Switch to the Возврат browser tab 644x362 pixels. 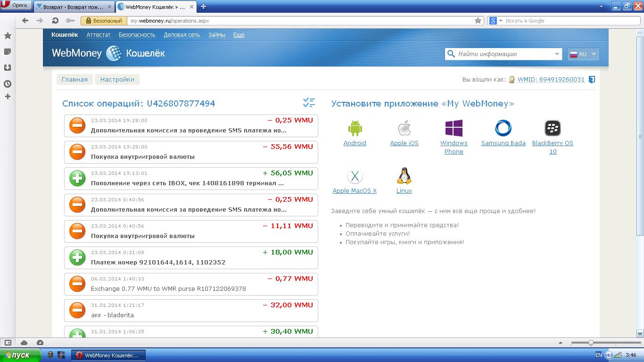coord(74,7)
